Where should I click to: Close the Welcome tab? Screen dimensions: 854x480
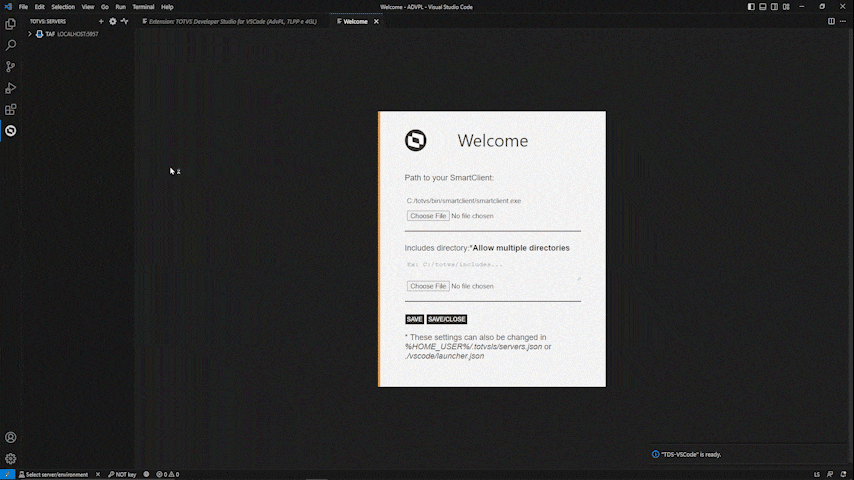click(376, 21)
